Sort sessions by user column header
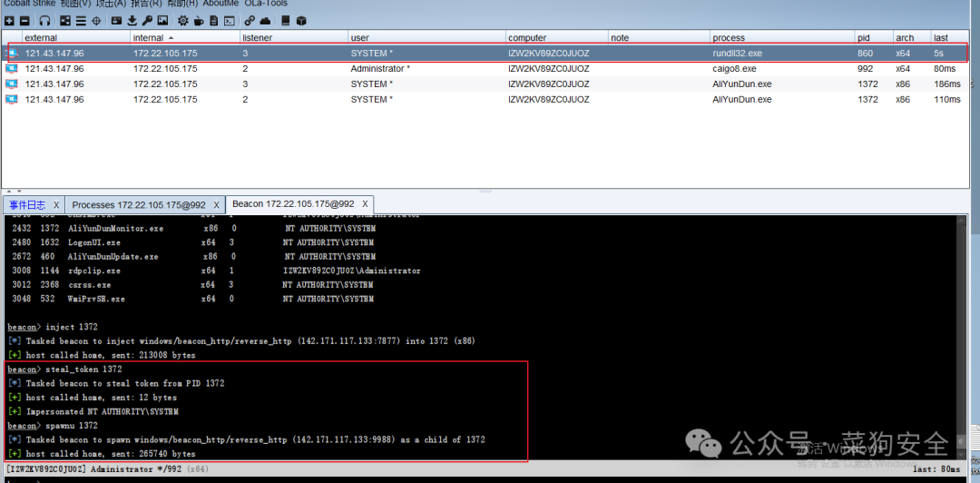Image resolution: width=980 pixels, height=483 pixels. [426, 37]
